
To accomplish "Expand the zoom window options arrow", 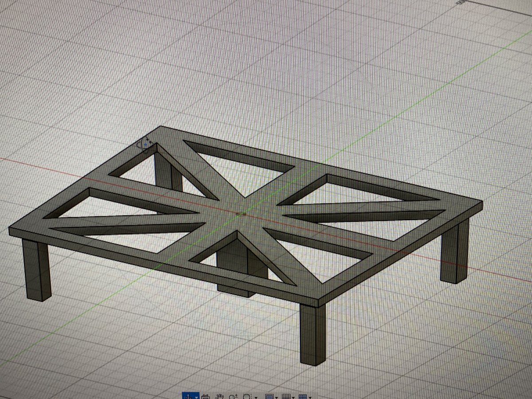I will pos(256,397).
